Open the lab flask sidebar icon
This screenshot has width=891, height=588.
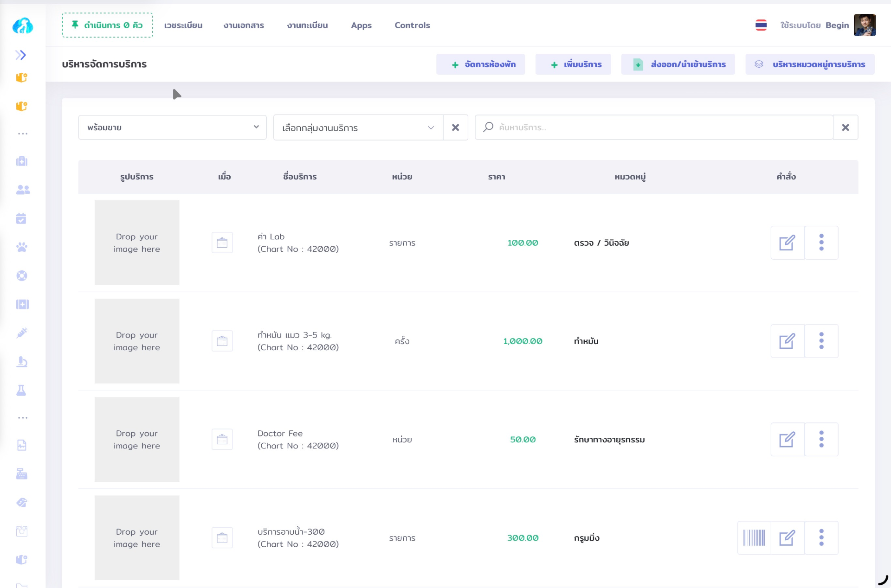pos(21,390)
